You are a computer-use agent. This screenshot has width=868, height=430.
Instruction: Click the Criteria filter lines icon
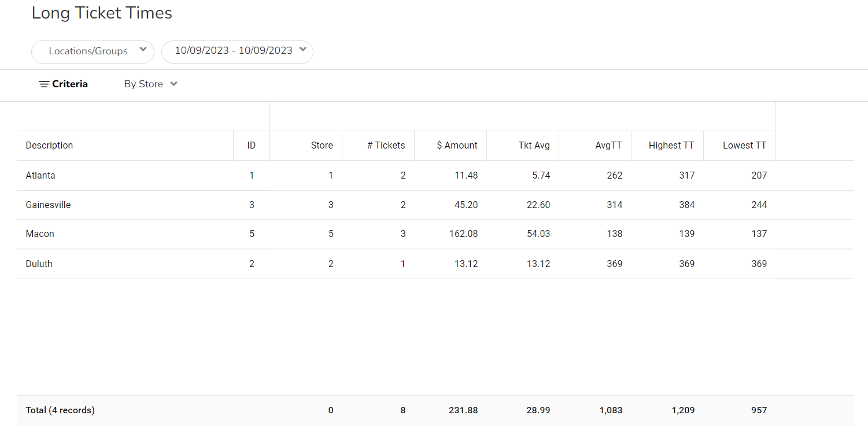[x=44, y=84]
